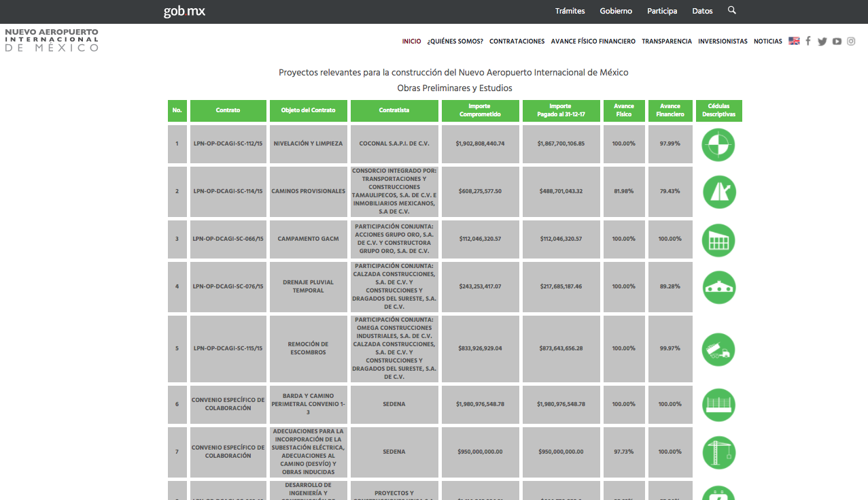868x500 pixels.
Task: Open the Twitter icon link
Action: tap(822, 41)
